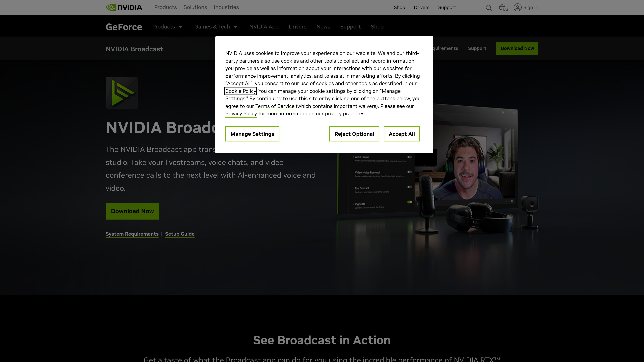
Task: Open Support in GeForce nav
Action: pyautogui.click(x=350, y=27)
